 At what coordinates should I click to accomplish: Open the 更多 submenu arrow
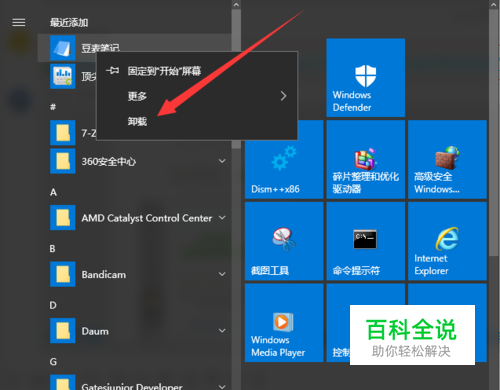coord(283,96)
